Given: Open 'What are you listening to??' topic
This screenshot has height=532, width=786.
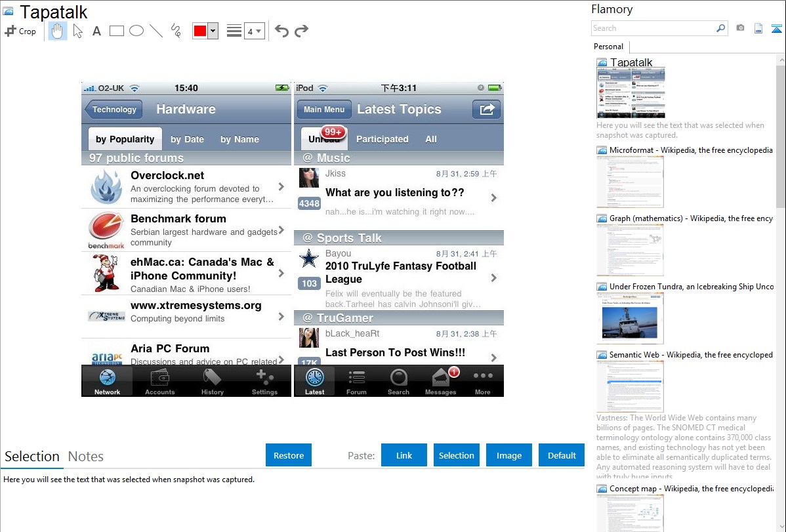Looking at the screenshot, I should pyautogui.click(x=399, y=197).
